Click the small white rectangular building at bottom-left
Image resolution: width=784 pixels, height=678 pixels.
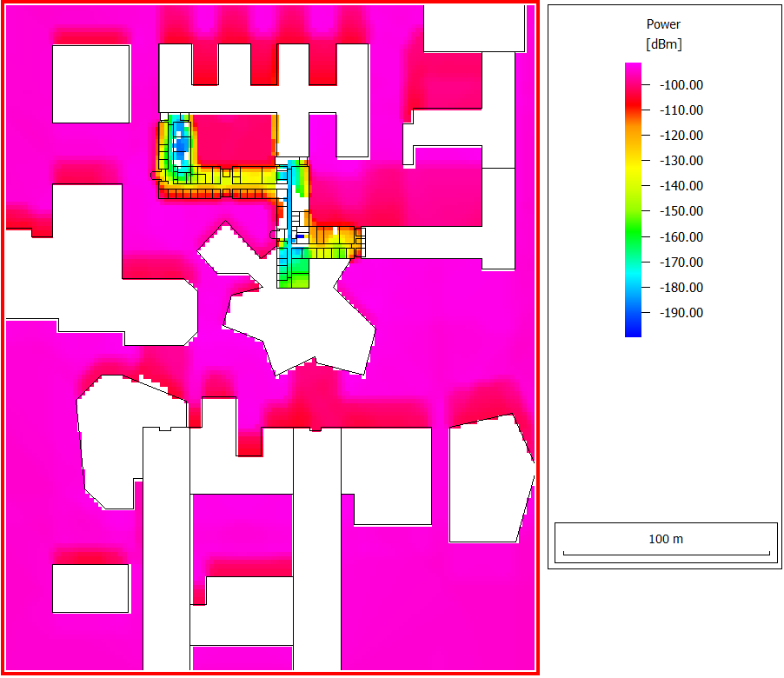(90, 588)
